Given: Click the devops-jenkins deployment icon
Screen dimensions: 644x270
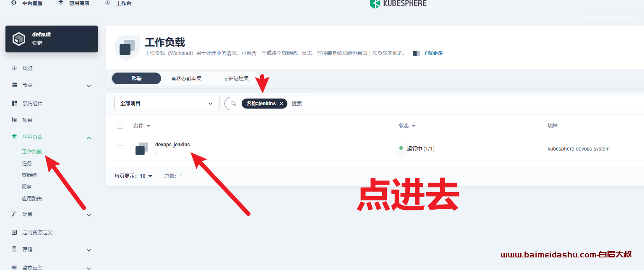Looking at the screenshot, I should pyautogui.click(x=142, y=149).
